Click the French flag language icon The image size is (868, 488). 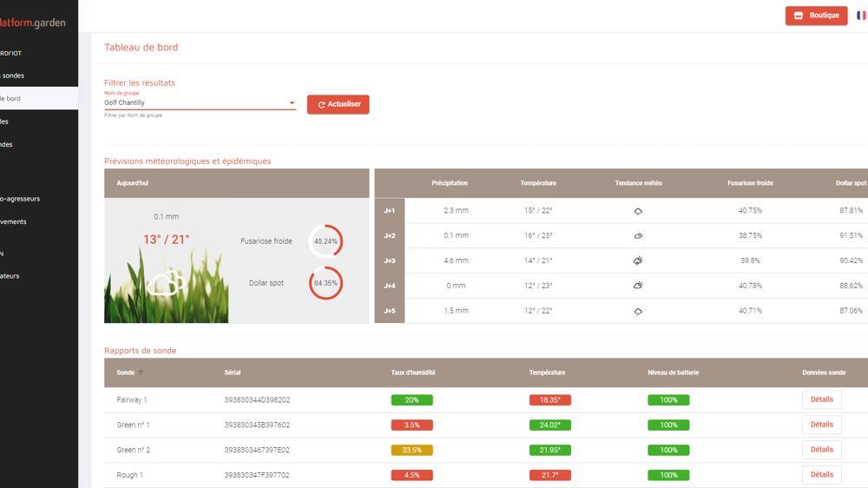[x=864, y=16]
